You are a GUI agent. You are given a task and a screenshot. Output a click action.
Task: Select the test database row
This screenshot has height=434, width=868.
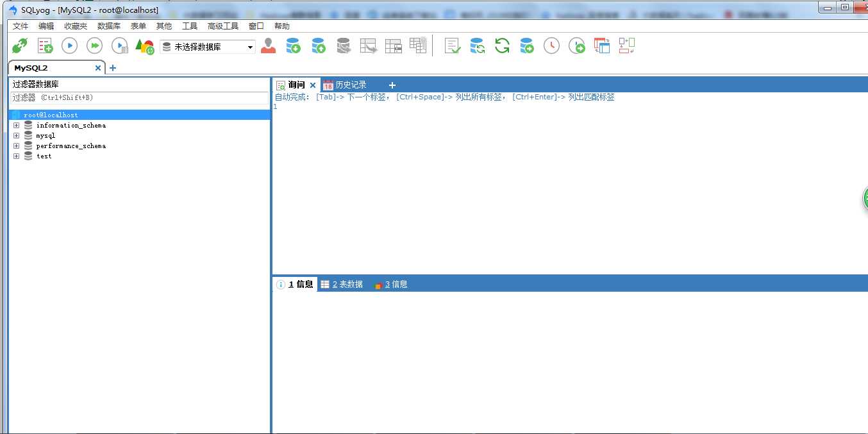(44, 156)
